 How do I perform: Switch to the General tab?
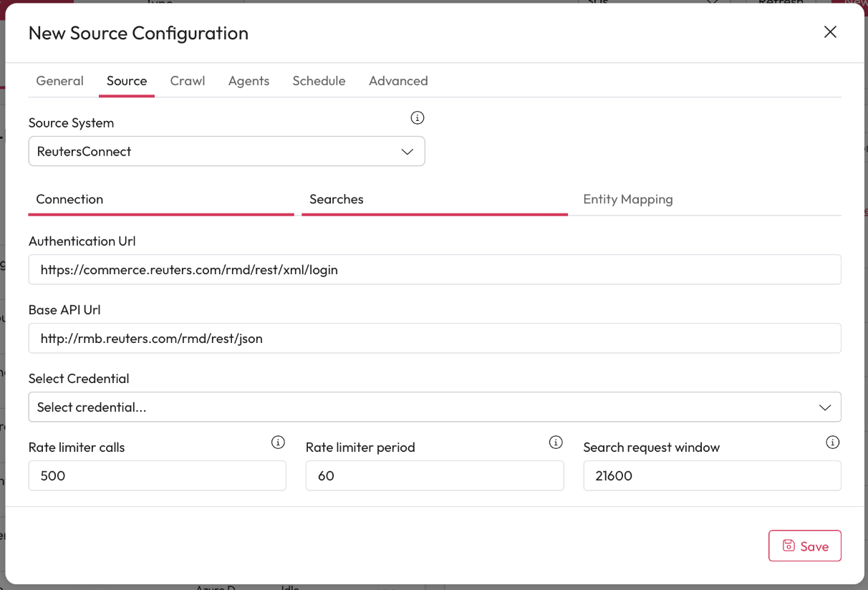coord(60,81)
